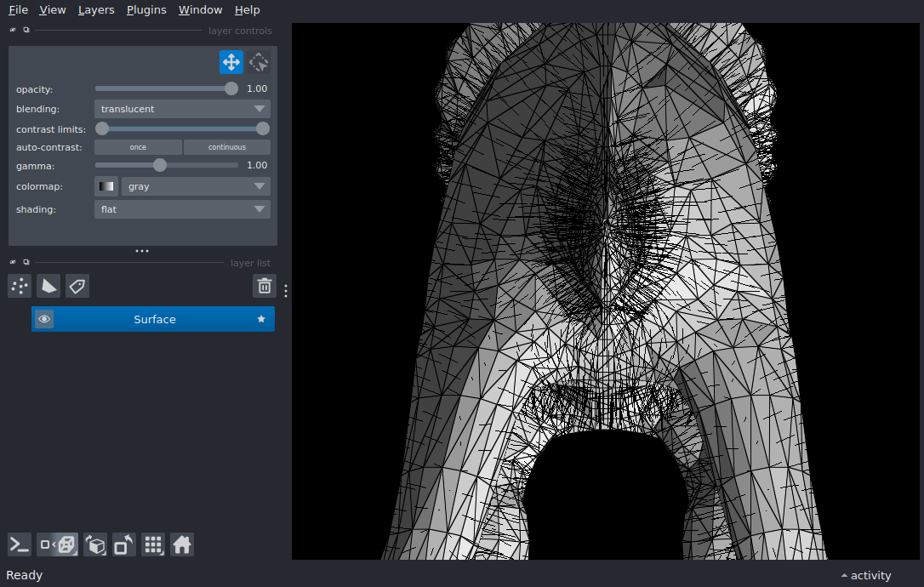The image size is (924, 587).
Task: Transpose displayed dimensions icon
Action: click(123, 544)
